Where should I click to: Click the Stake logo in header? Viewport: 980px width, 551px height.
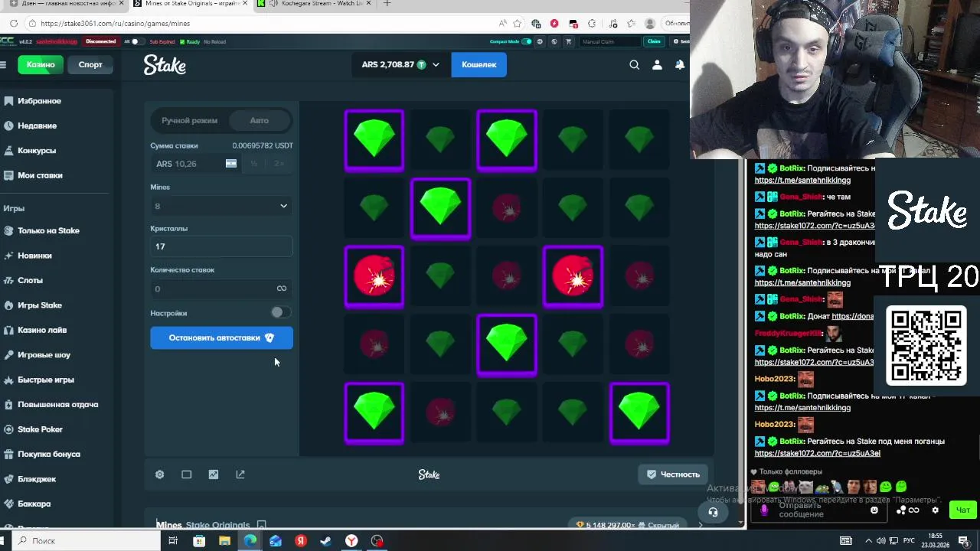[165, 65]
